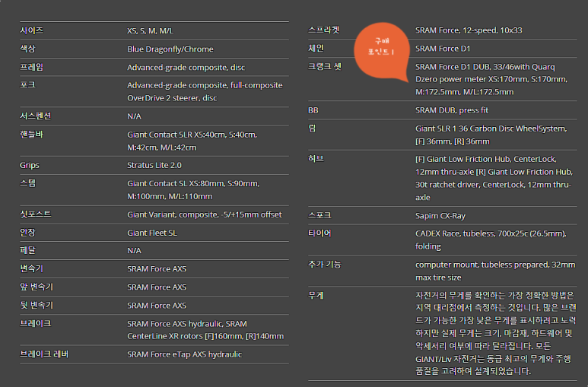
Task: Select the 페달 label
Action: 27,250
